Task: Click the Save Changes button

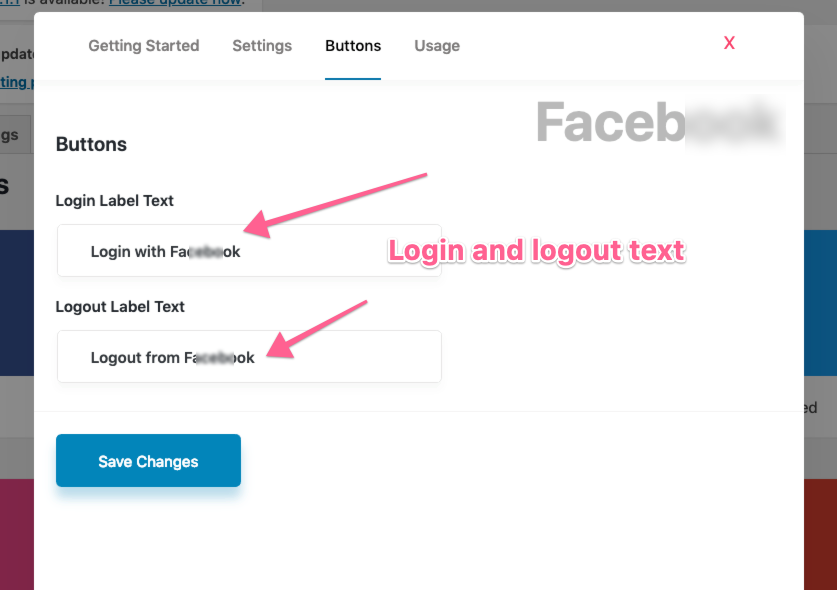Action: [147, 461]
